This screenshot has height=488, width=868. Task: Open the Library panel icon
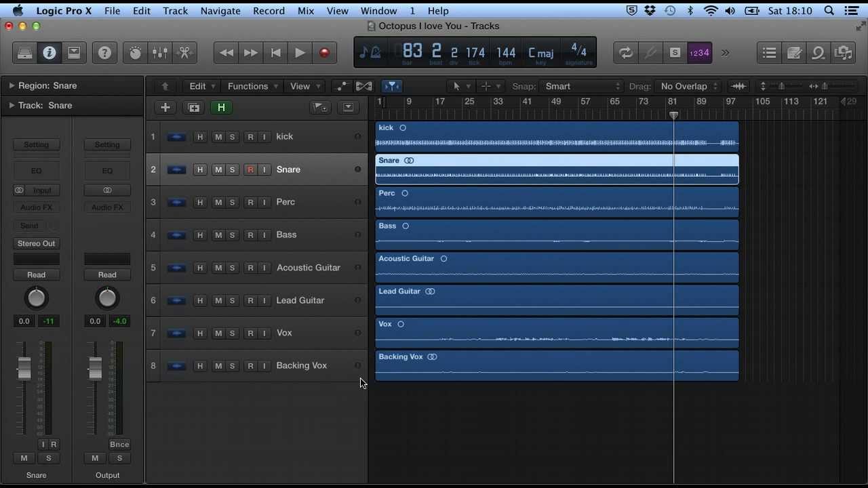click(25, 53)
